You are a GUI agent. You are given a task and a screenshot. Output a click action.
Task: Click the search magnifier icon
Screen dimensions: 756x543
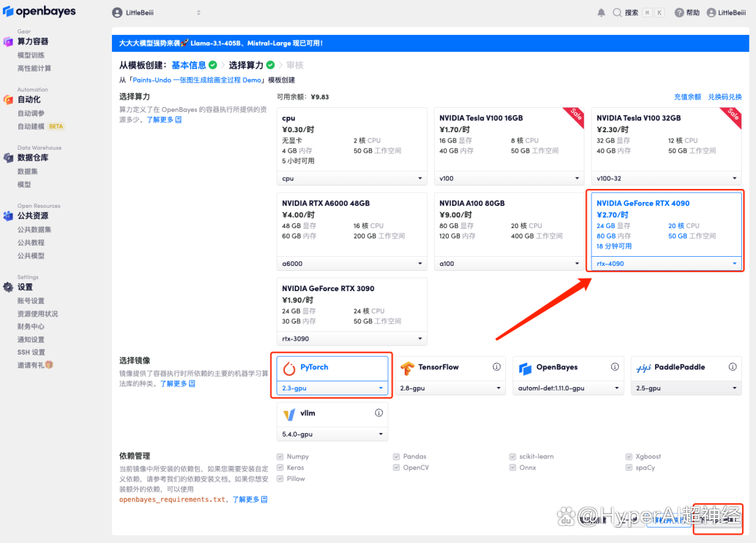(617, 13)
